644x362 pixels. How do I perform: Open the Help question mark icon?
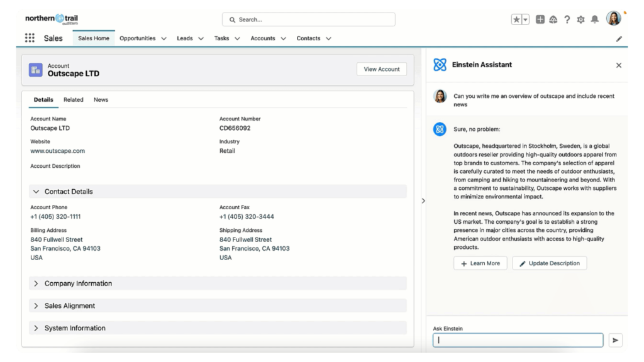tap(567, 19)
